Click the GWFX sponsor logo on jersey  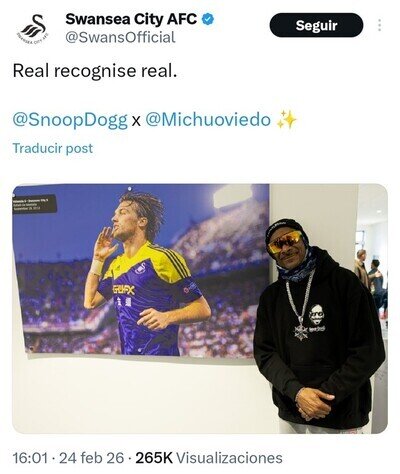123,289
